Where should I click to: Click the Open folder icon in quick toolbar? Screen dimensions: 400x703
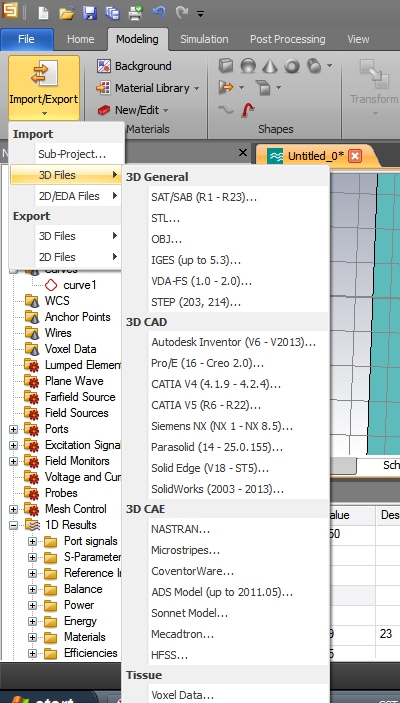point(66,13)
